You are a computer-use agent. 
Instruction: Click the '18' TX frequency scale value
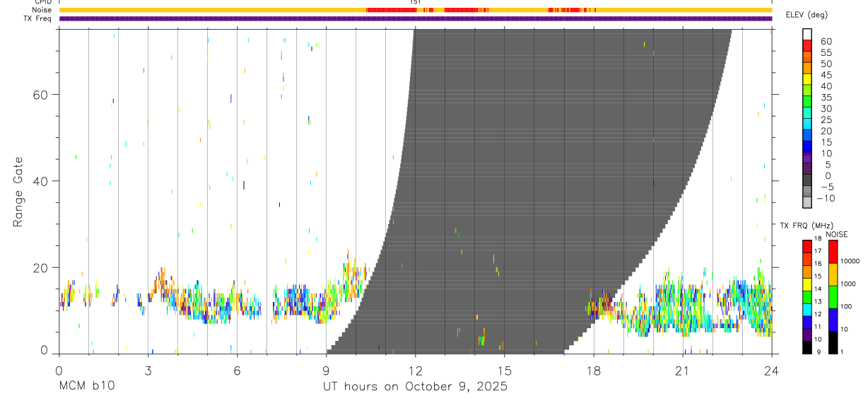818,239
